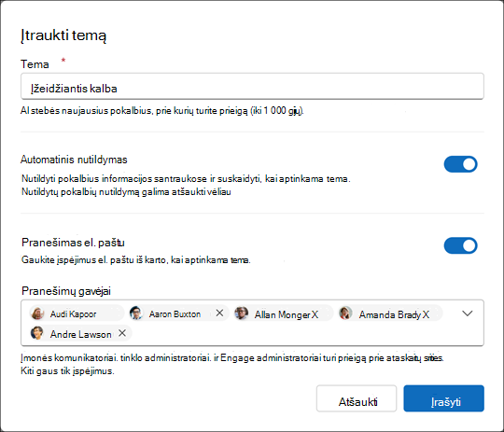Click Amanda Brady's avatar picture
The height and width of the screenshot is (432, 504).
345,313
